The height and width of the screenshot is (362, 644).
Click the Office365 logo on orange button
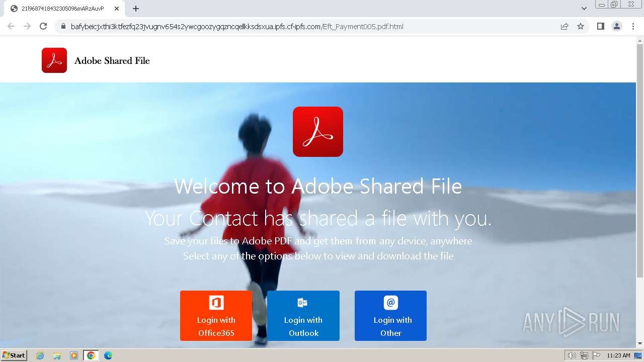click(216, 303)
